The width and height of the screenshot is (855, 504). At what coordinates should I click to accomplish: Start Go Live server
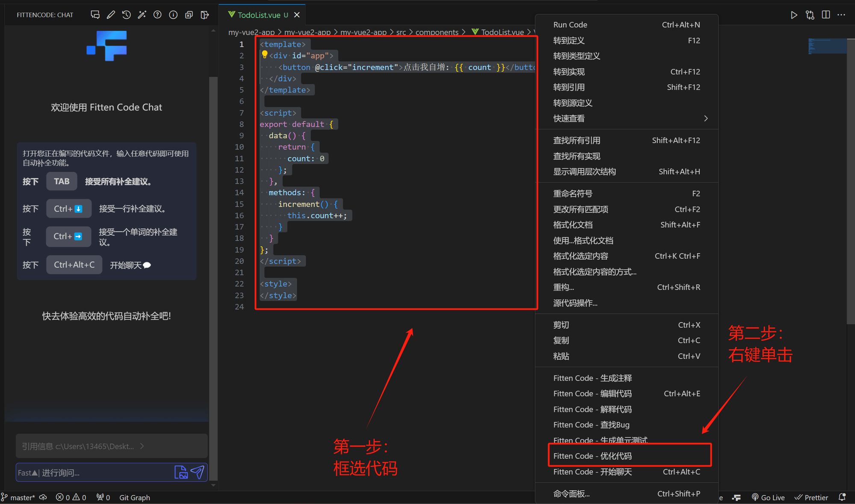(768, 498)
